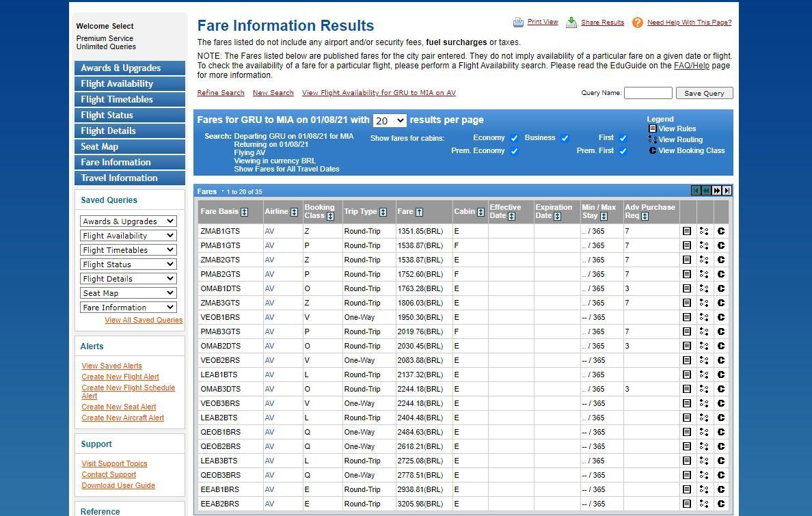Click the orange help question mark icon
The image size is (812, 516).
tap(638, 23)
